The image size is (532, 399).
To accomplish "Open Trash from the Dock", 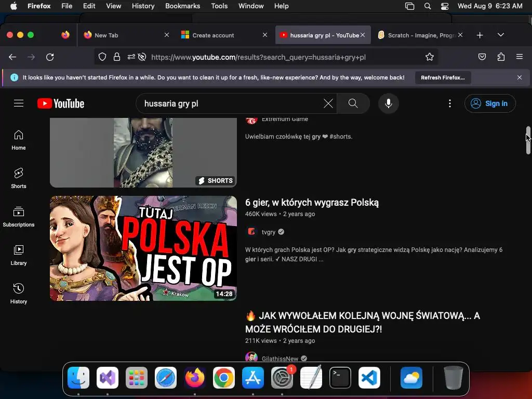I will point(453,378).
